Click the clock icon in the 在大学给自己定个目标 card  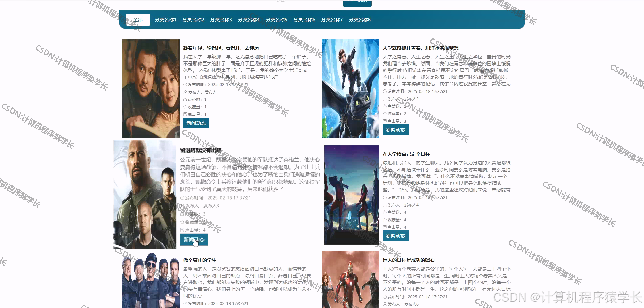point(385,198)
